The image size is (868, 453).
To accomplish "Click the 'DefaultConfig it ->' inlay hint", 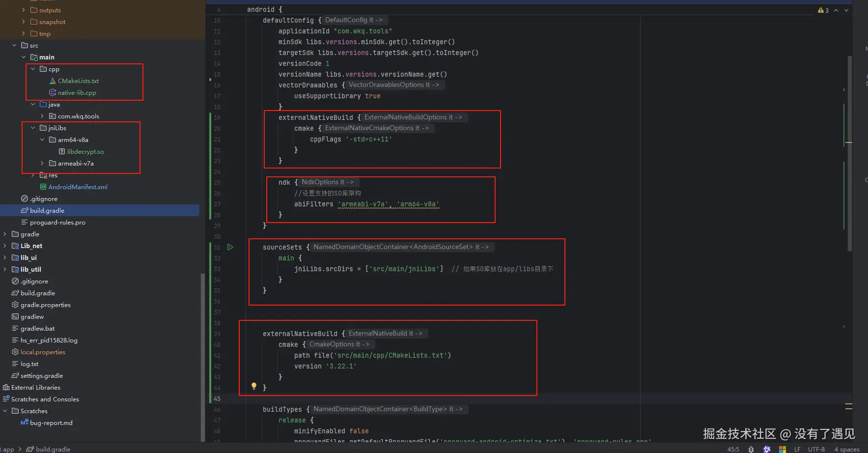I will [x=354, y=20].
